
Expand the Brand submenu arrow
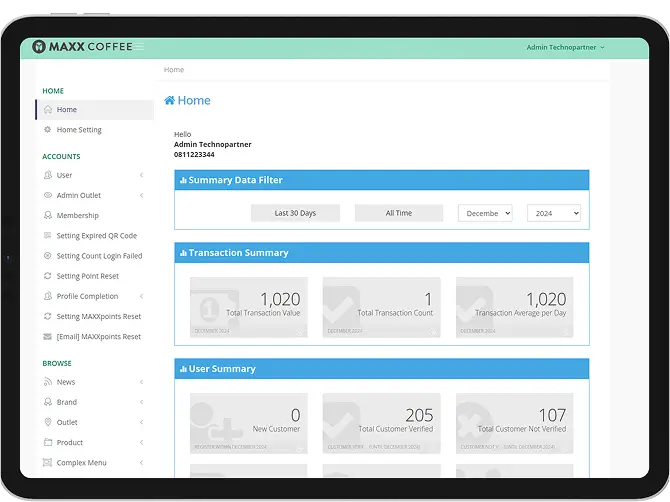[x=141, y=403]
